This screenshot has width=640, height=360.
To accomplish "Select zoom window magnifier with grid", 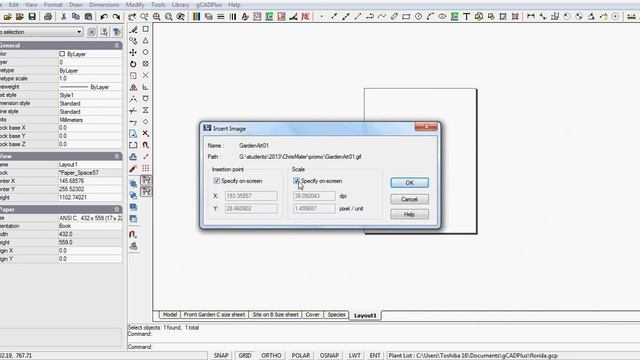I will click(x=156, y=17).
